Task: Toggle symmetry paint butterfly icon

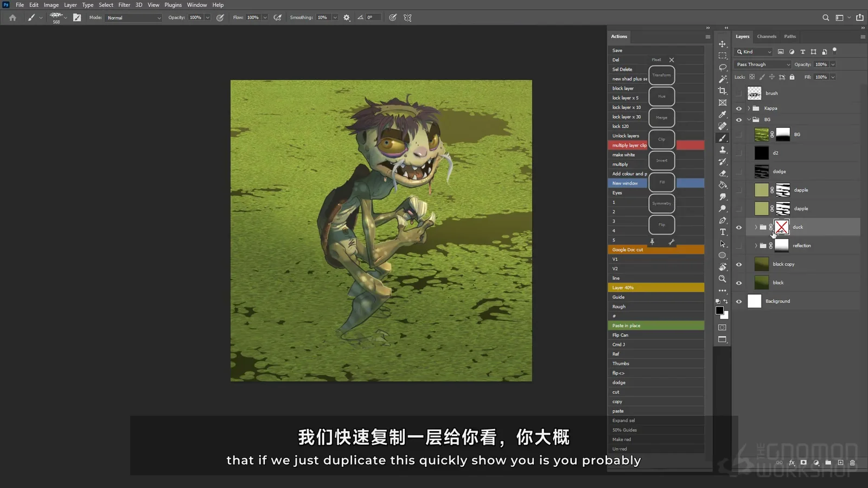Action: point(407,17)
